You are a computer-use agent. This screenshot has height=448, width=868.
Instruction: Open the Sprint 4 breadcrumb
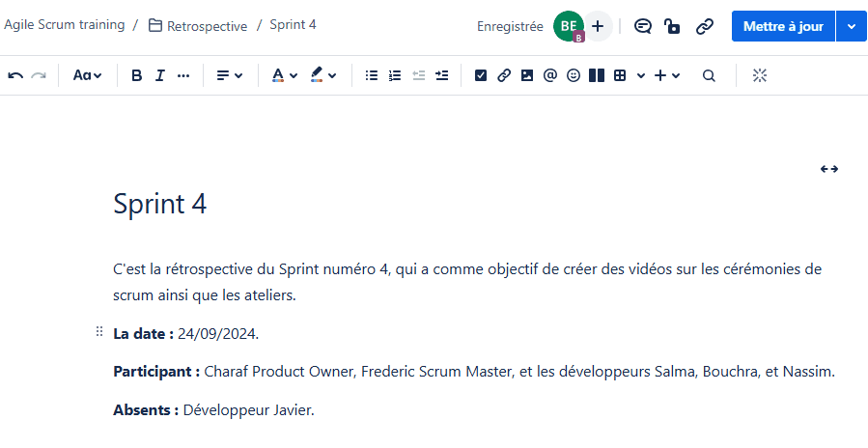pos(293,25)
